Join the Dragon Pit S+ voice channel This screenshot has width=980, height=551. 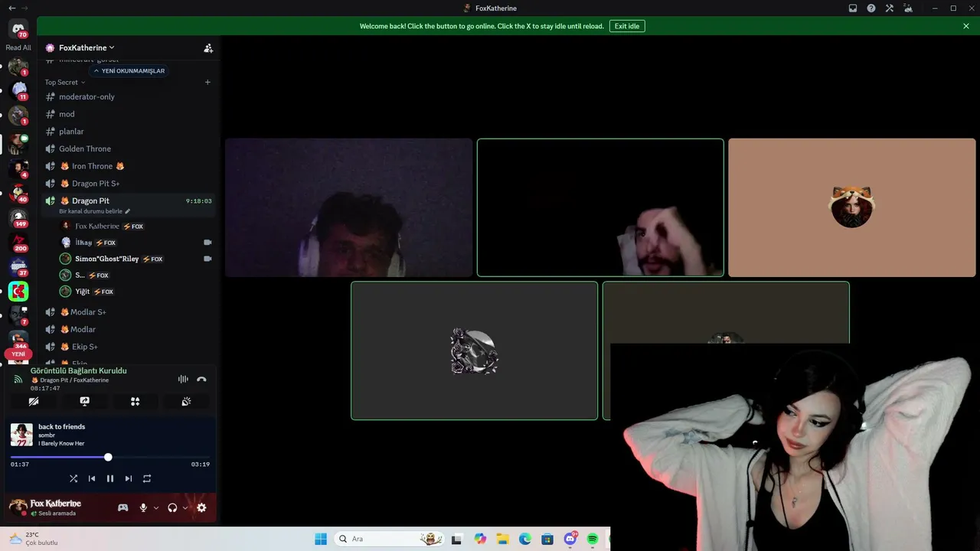[x=127, y=184]
